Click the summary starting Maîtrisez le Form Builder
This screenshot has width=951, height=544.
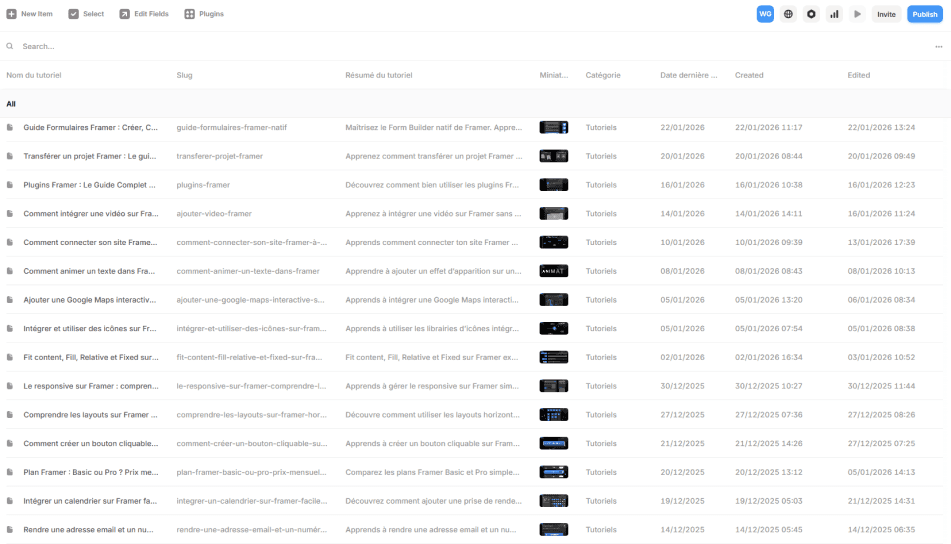point(434,127)
